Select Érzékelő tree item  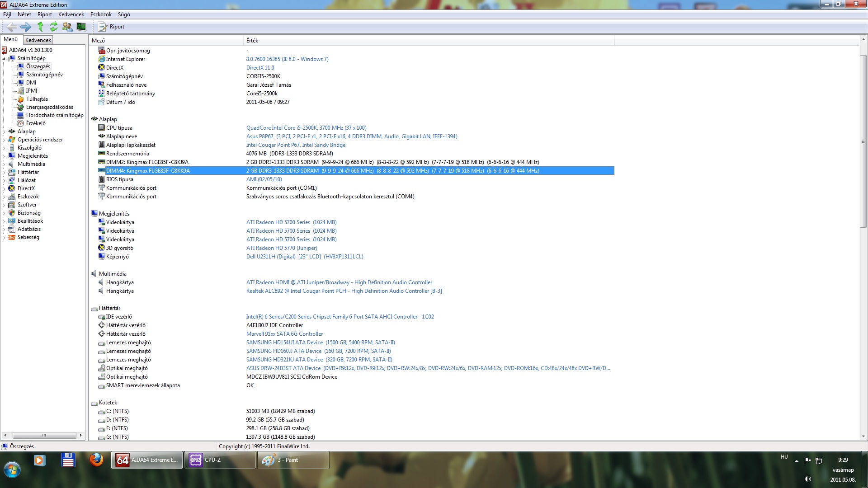(36, 123)
